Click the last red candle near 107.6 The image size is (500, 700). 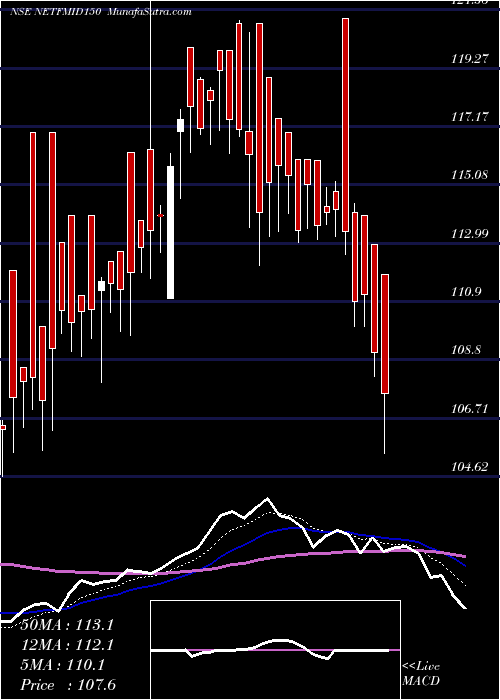point(385,334)
